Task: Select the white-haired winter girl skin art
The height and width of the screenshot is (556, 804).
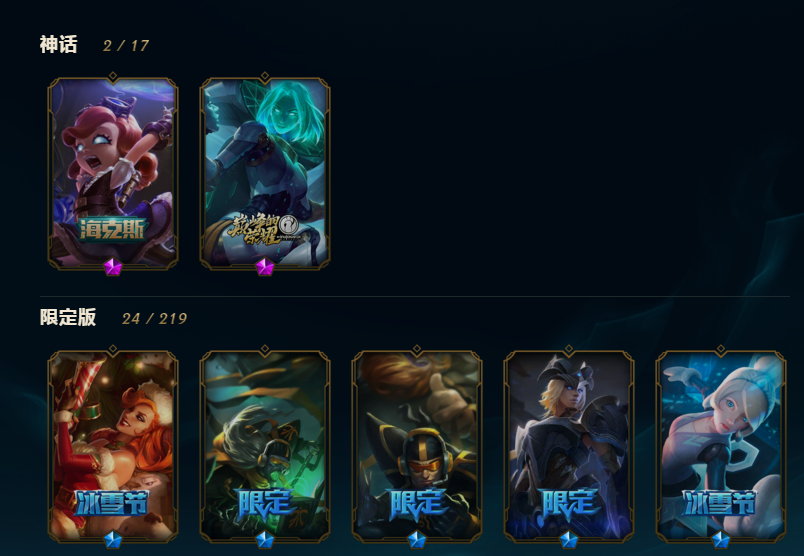Action: click(720, 445)
